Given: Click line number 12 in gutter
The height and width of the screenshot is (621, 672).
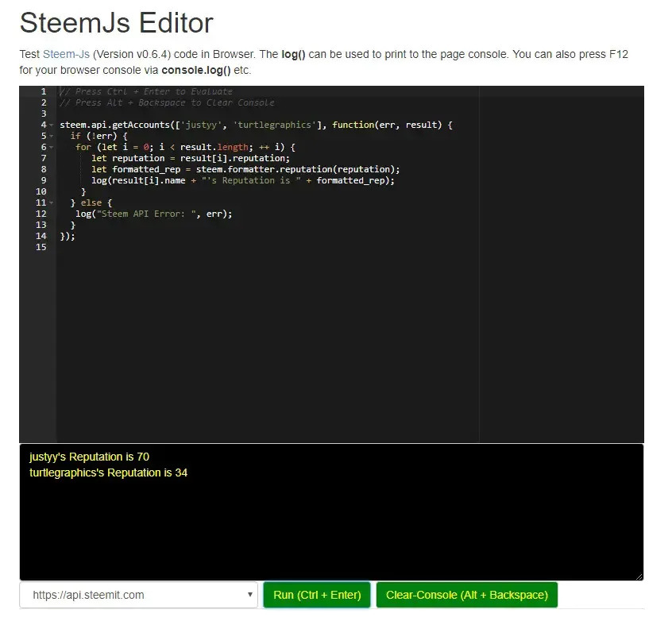Looking at the screenshot, I should click(41, 214).
